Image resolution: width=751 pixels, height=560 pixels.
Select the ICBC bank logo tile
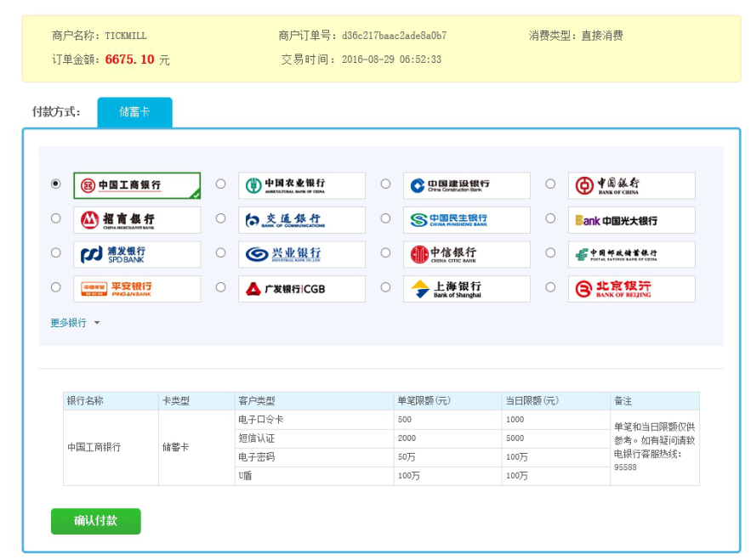tap(137, 185)
